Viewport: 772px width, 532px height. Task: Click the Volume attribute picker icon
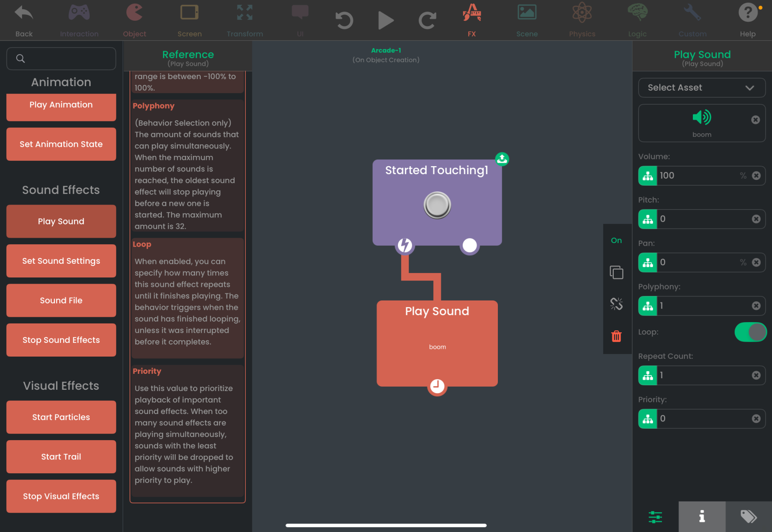coord(648,176)
